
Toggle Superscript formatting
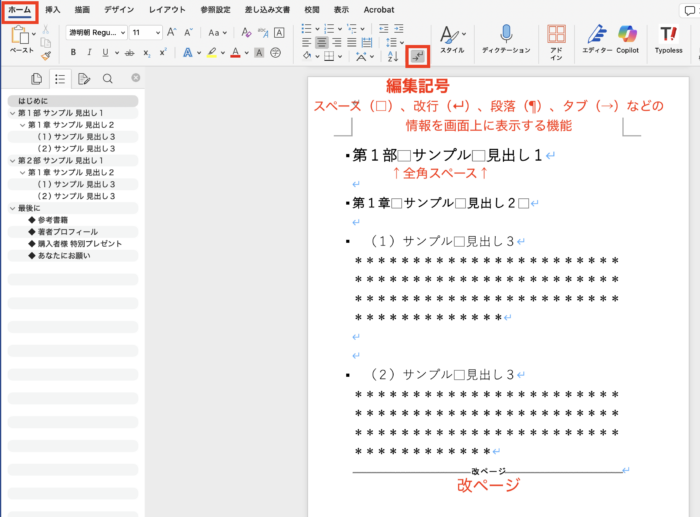point(162,52)
